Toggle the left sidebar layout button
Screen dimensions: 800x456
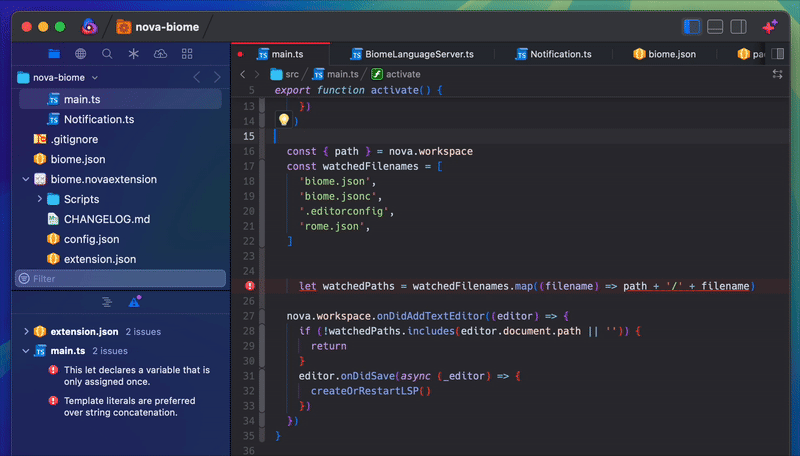coord(692,27)
